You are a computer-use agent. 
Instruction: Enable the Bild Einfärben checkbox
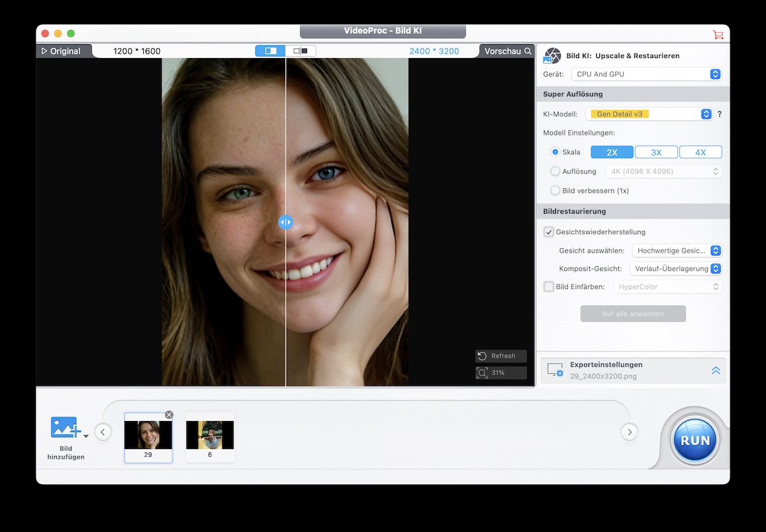click(x=549, y=287)
